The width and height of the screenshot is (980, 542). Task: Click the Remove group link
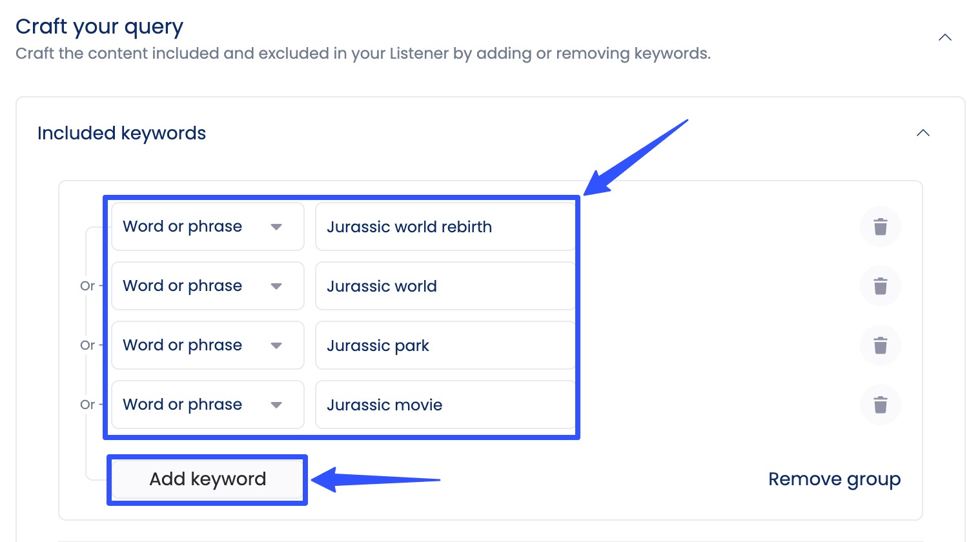834,479
